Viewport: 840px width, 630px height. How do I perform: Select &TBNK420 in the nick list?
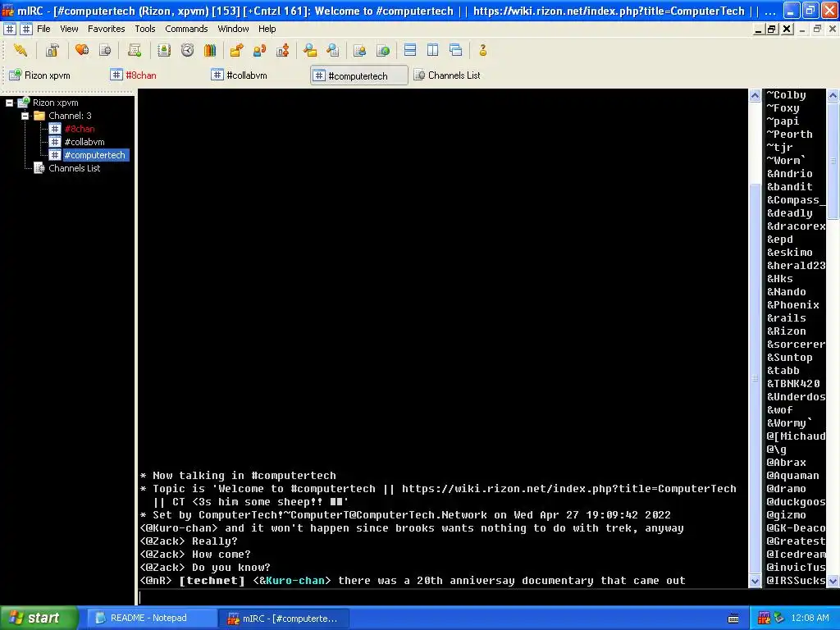(x=792, y=384)
